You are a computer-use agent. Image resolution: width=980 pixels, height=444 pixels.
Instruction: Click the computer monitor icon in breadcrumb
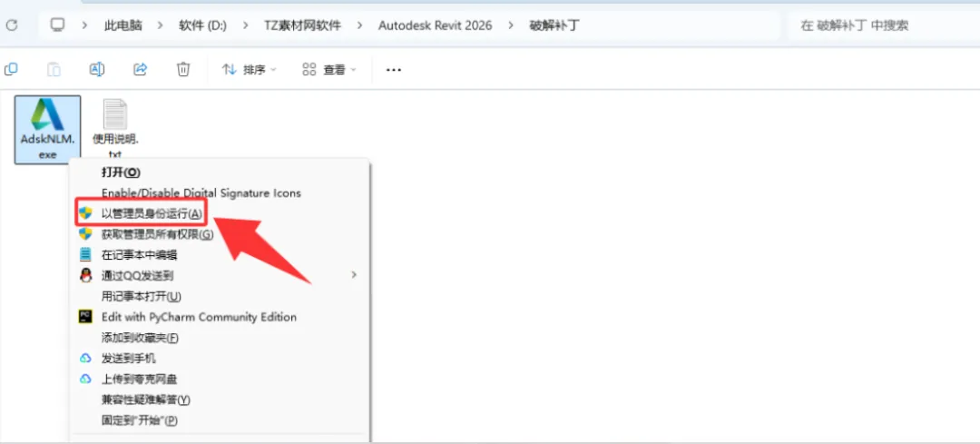pyautogui.click(x=57, y=25)
